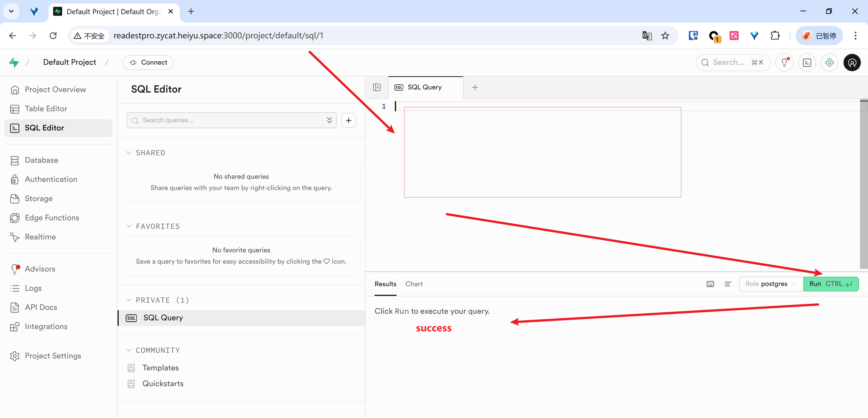Open keyboard shortcuts icon in results bar
This screenshot has height=418, width=868.
710,284
